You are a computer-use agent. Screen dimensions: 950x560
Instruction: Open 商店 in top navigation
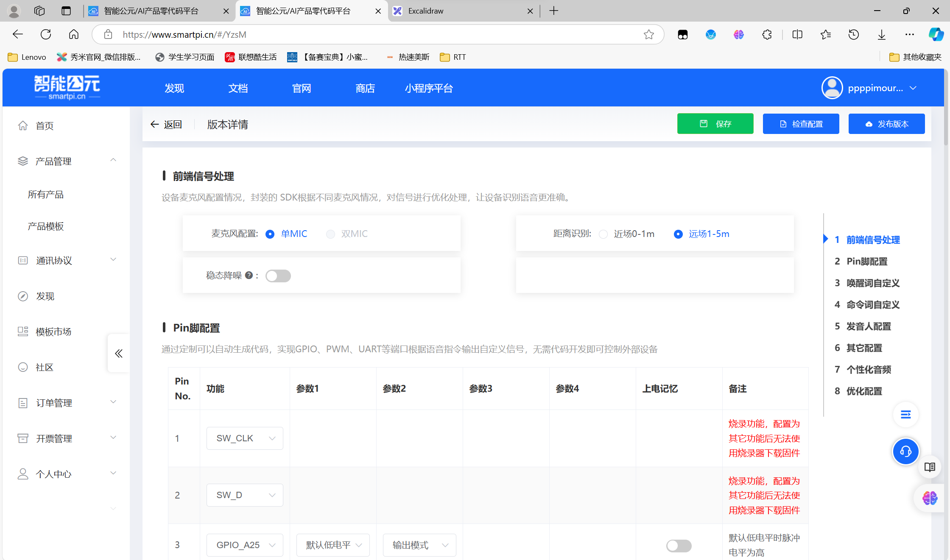(x=365, y=88)
